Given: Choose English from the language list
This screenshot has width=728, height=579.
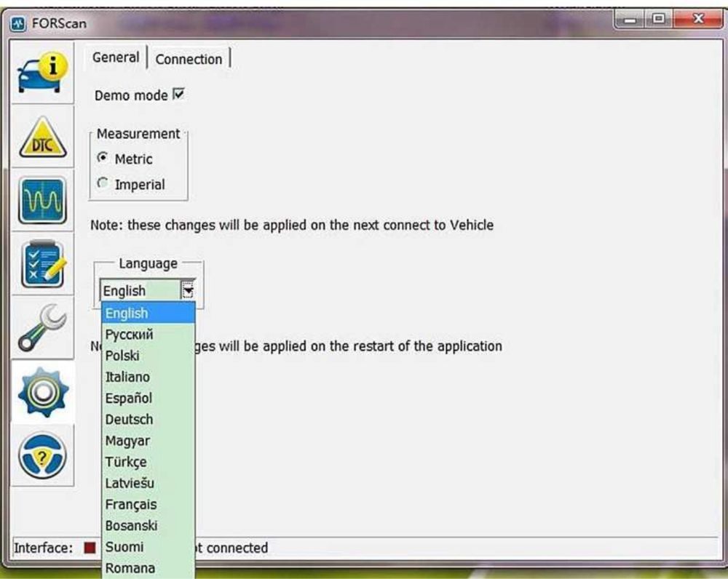Looking at the screenshot, I should (148, 314).
